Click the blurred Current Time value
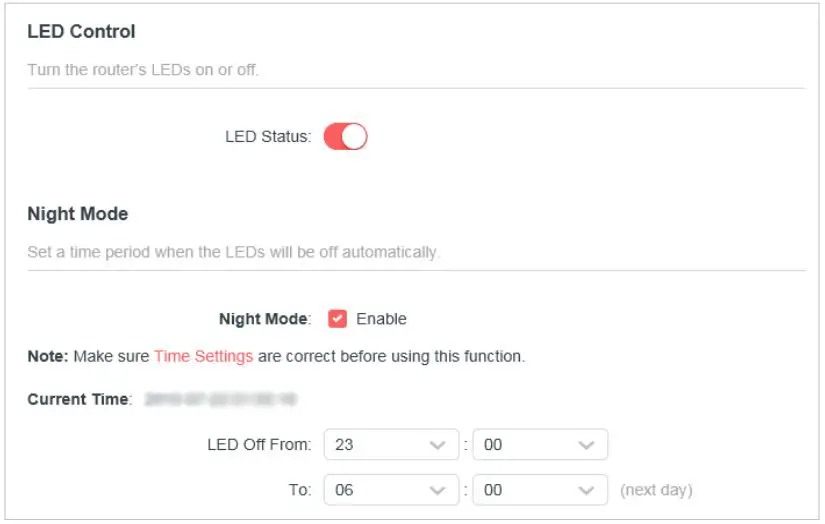825x524 pixels. [220, 399]
